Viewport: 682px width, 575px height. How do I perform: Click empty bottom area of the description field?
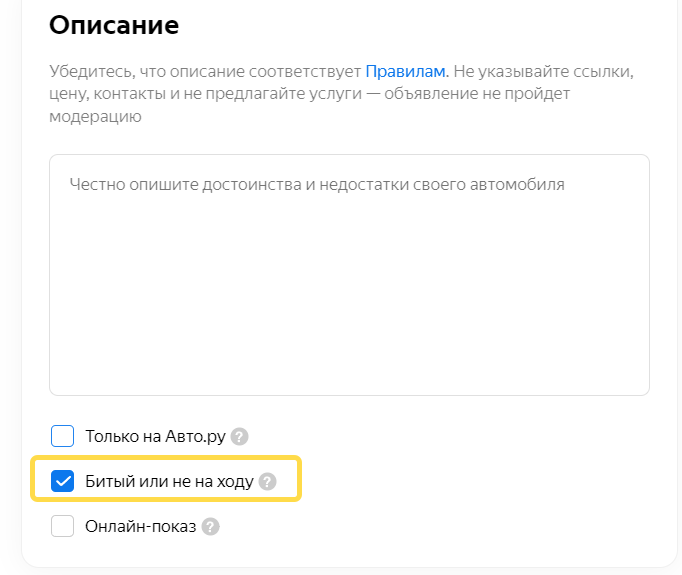click(349, 360)
